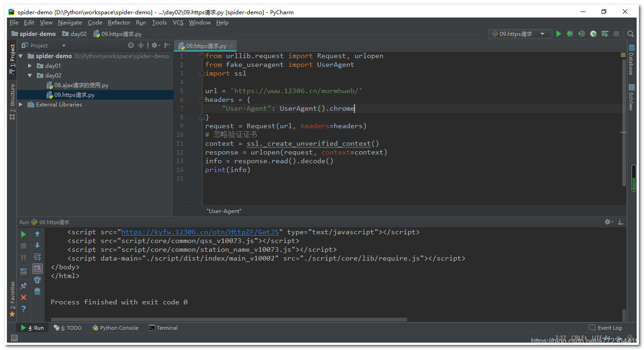Start the profiler run icon
The image size is (644, 350).
point(593,34)
